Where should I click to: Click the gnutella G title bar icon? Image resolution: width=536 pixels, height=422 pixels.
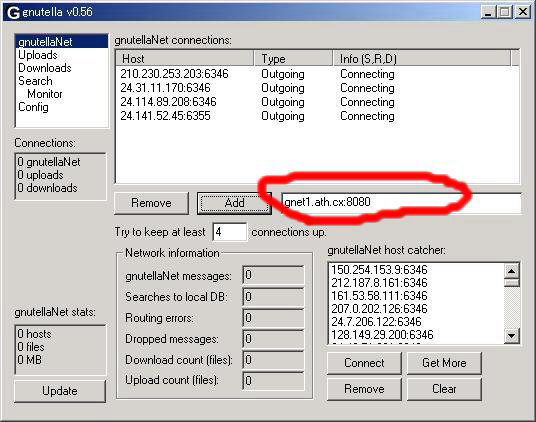(13, 13)
